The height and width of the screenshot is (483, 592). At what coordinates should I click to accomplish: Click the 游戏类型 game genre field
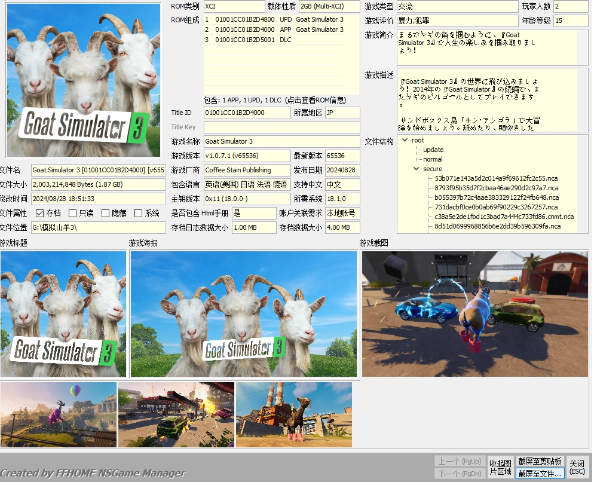tap(458, 6)
